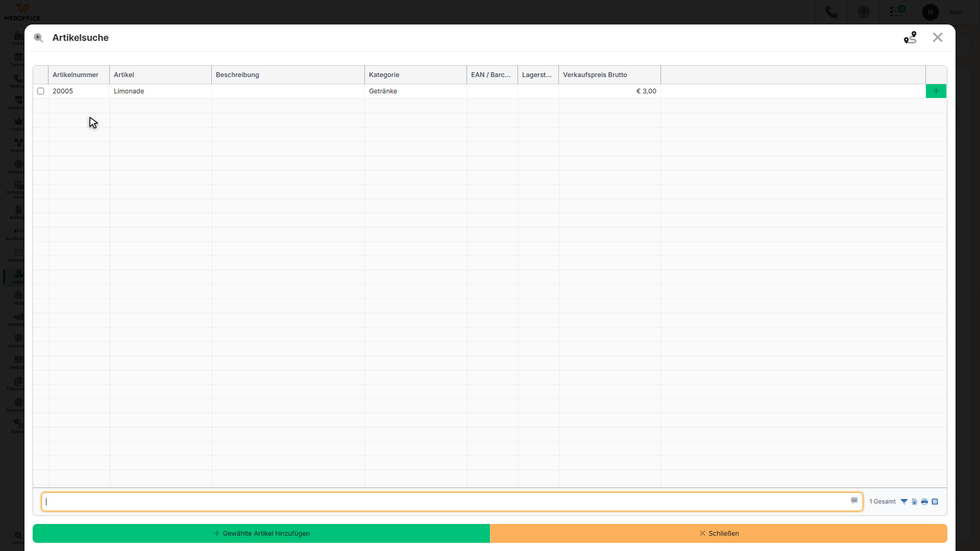Click the 1 Gesamt count label
Viewport: 980px width, 551px height.
click(882, 501)
